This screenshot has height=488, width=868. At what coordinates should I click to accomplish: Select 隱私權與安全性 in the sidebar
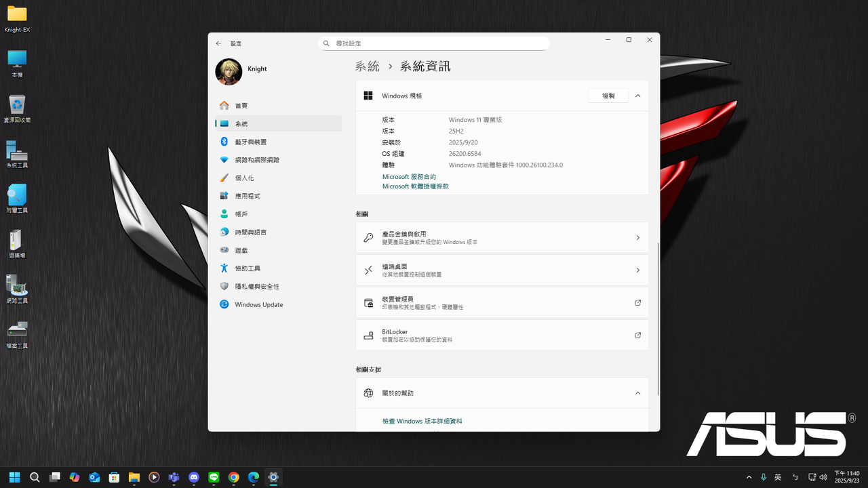tap(279, 287)
